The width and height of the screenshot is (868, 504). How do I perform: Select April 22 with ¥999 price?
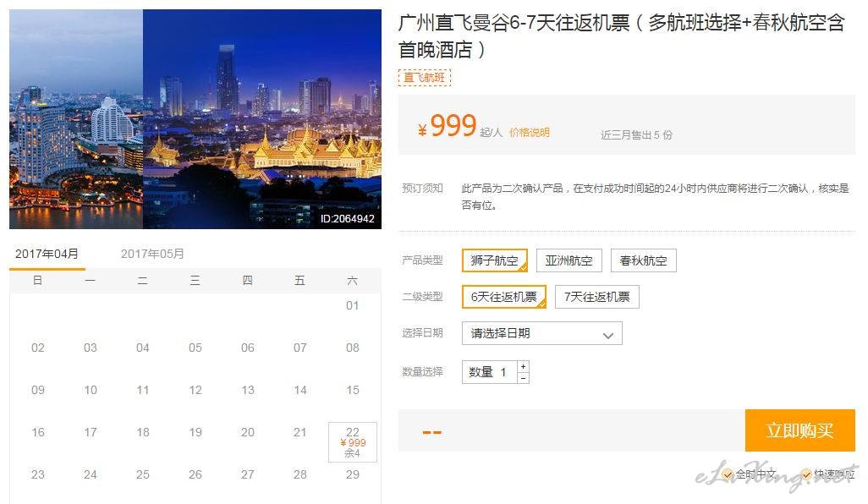click(353, 442)
